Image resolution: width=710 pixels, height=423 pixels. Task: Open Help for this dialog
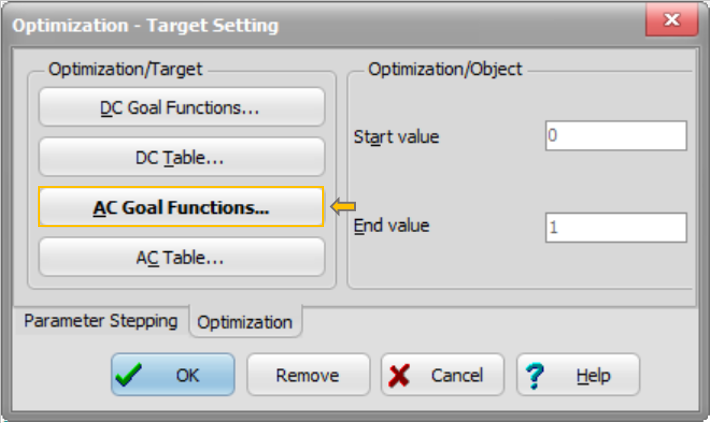(x=578, y=375)
